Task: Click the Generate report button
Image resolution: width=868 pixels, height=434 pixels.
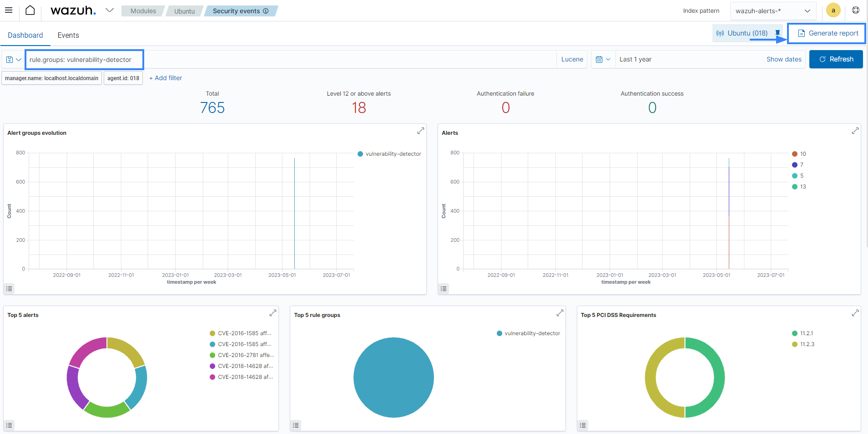Action: [828, 33]
